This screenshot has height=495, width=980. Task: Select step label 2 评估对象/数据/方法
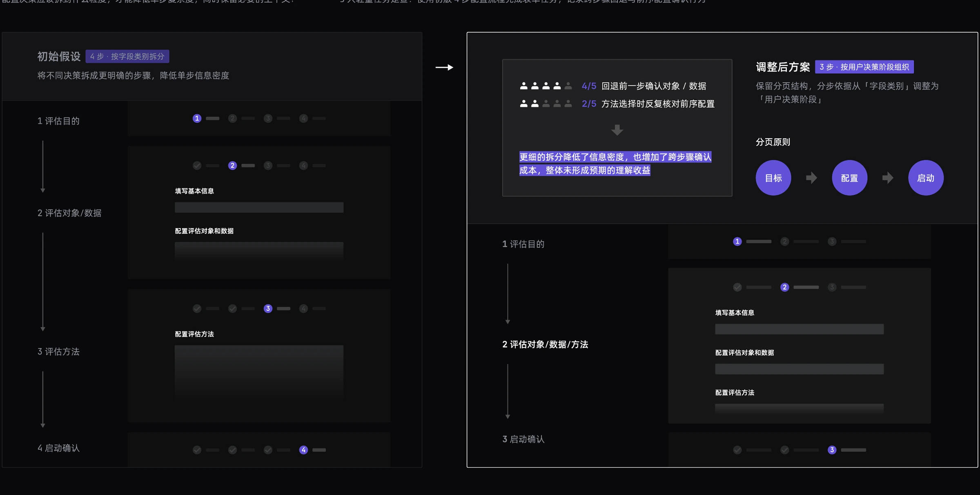point(545,344)
